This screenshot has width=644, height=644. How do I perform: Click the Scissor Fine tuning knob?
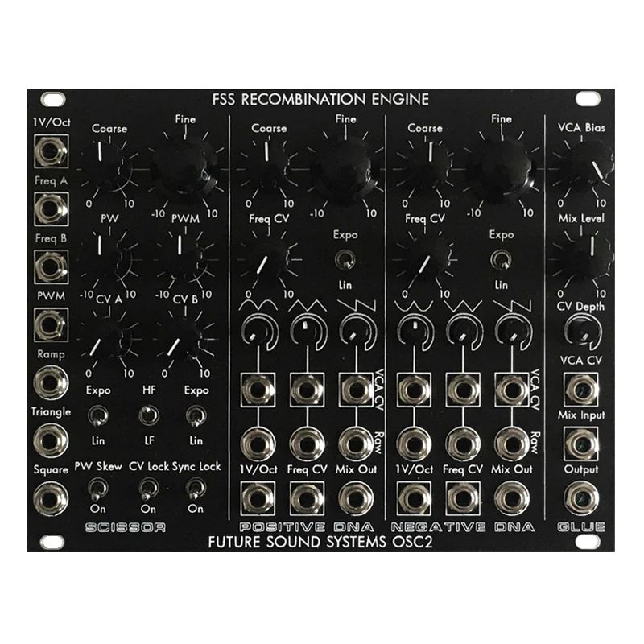pos(184,169)
